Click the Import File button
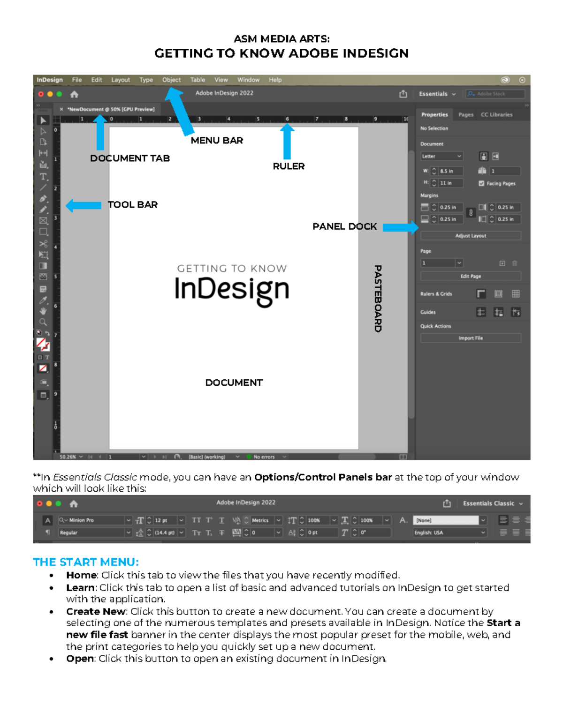The height and width of the screenshot is (728, 563). pyautogui.click(x=471, y=338)
